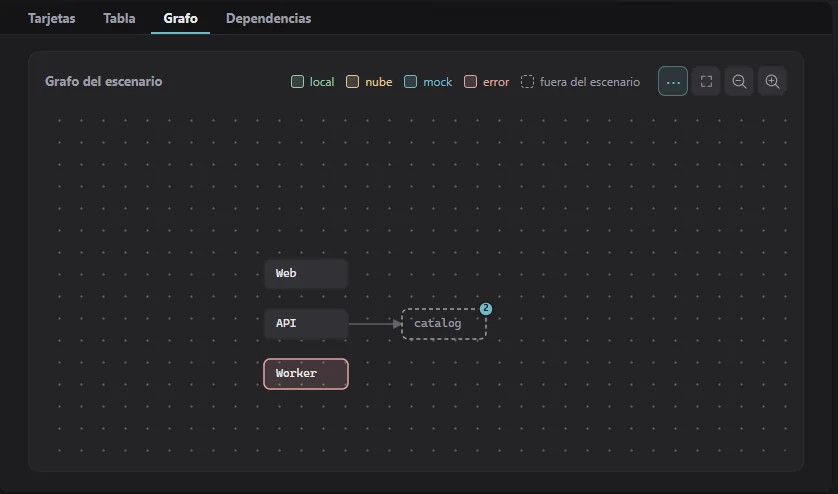Viewport: 838px width, 494px height.
Task: Click the badge numbered 2 on catalog
Action: point(485,308)
